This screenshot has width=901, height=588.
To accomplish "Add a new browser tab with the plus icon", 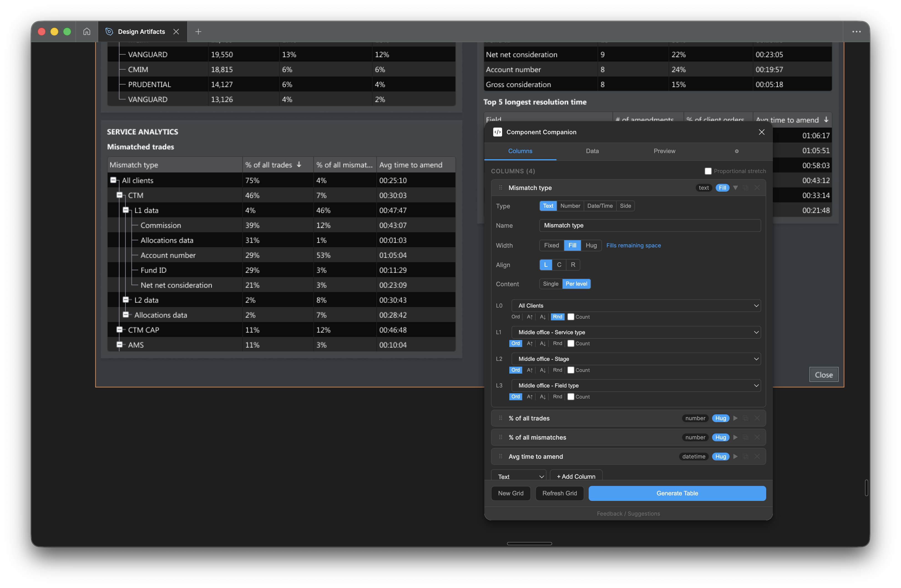I will [x=198, y=32].
